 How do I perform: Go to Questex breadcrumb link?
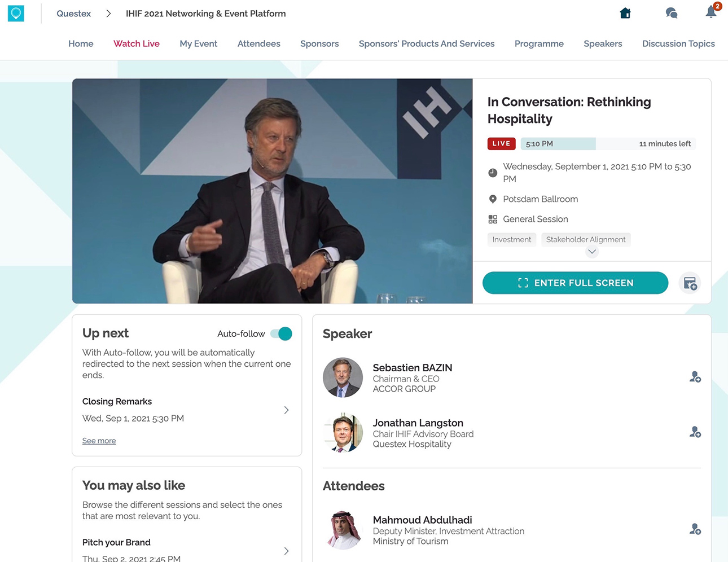pyautogui.click(x=73, y=14)
